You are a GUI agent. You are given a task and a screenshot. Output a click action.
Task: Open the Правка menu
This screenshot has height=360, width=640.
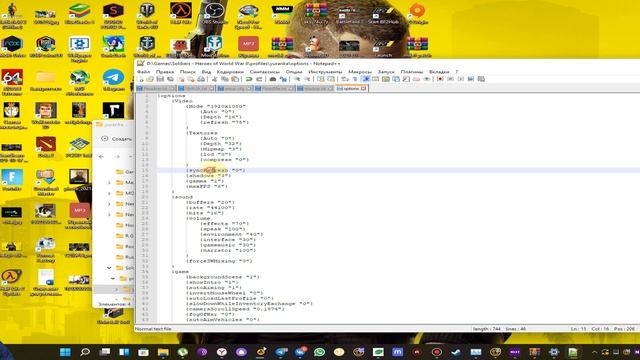(165, 72)
